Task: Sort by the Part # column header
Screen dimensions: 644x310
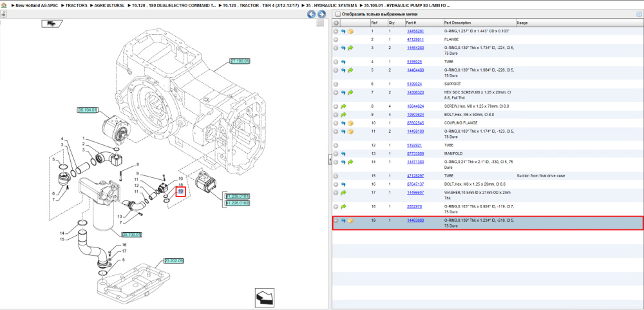Action: [x=424, y=23]
